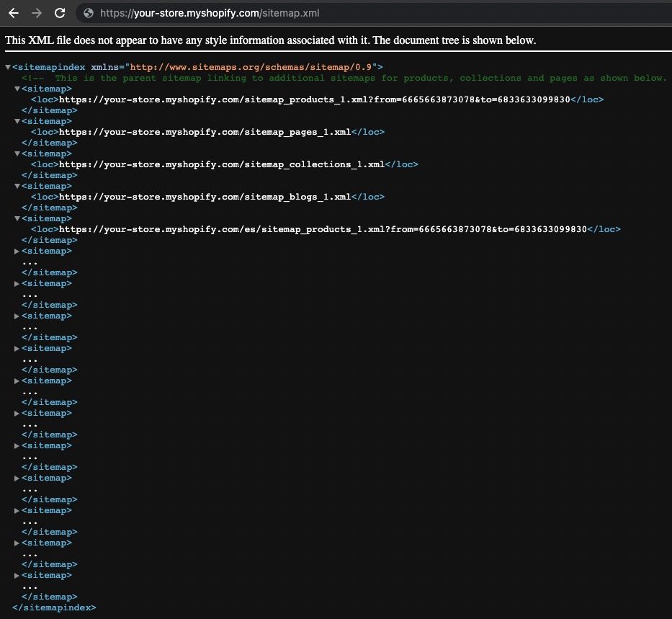Collapse the sitemap node with the /es/ products URL
This screenshot has height=619, width=672.
coord(17,218)
